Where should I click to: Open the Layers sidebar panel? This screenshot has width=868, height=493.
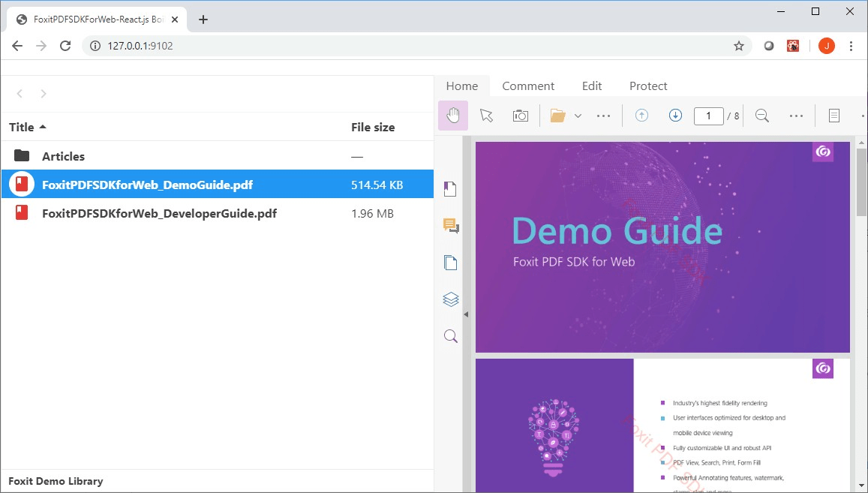tap(451, 299)
